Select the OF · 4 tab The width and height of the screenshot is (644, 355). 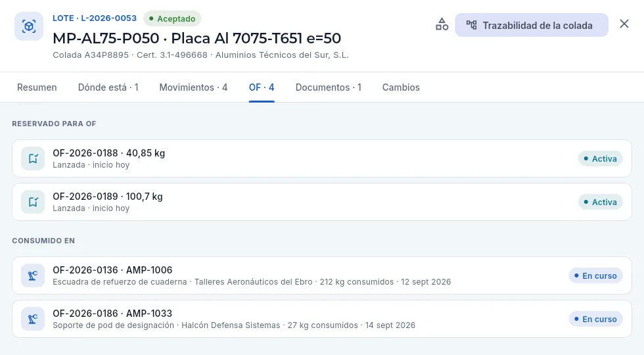click(x=262, y=87)
